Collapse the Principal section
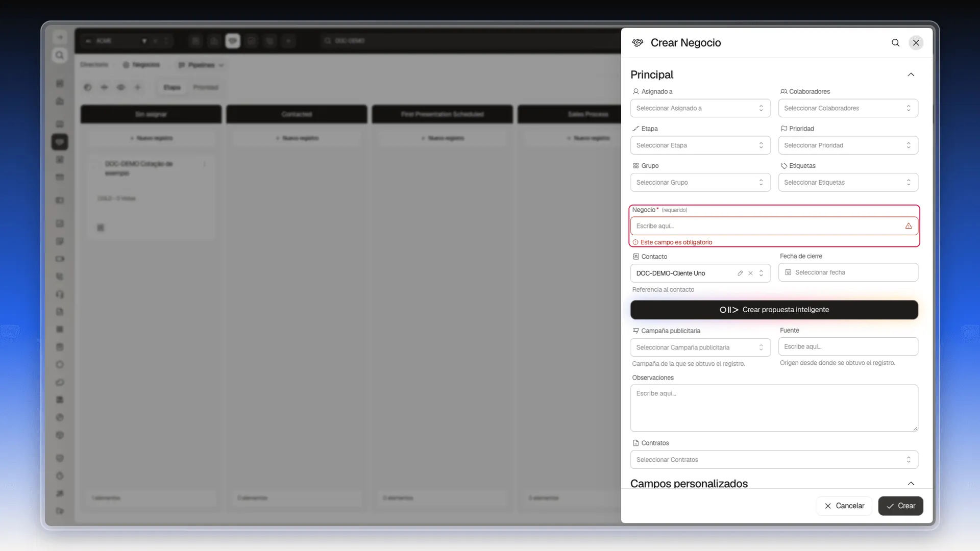980x551 pixels. pyautogui.click(x=911, y=75)
